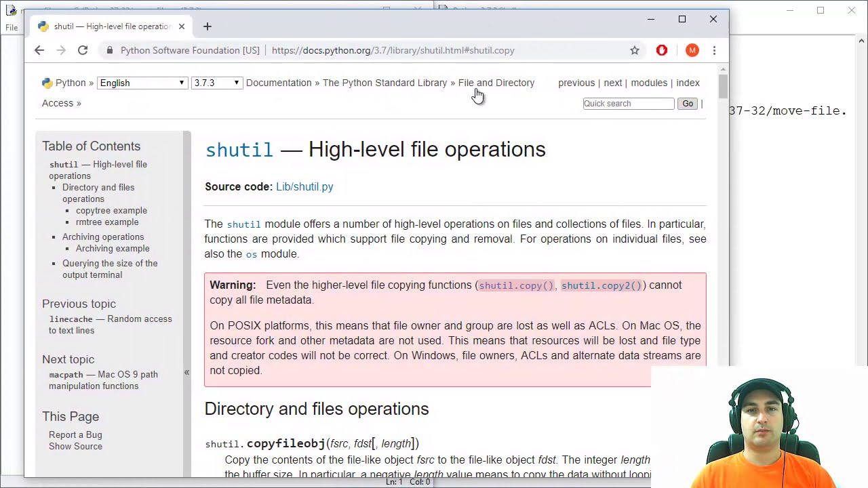Open shutil.copy2() link in warning box
Viewport: 868px width, 488px height.
pyautogui.click(x=601, y=285)
